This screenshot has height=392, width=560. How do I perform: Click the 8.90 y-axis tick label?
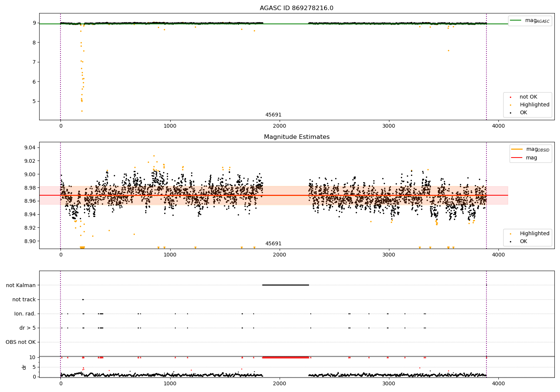[30, 241]
